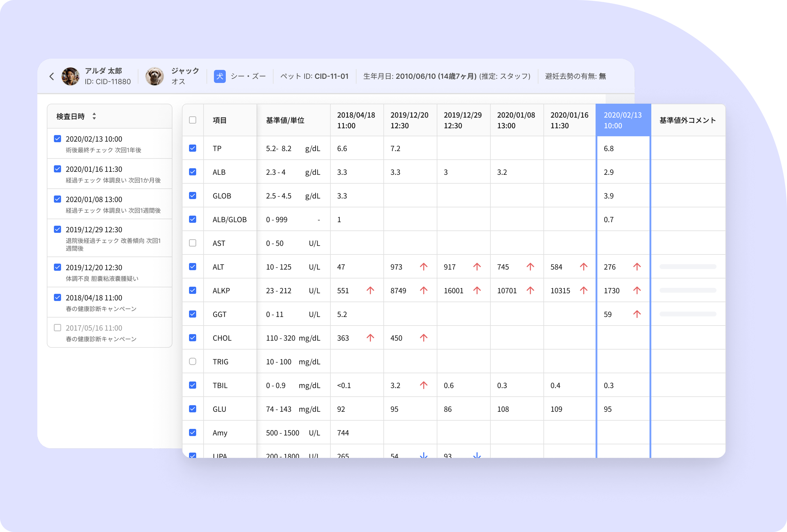Click the ALKP comment placeholder bar
The width and height of the screenshot is (787, 532).
click(688, 290)
